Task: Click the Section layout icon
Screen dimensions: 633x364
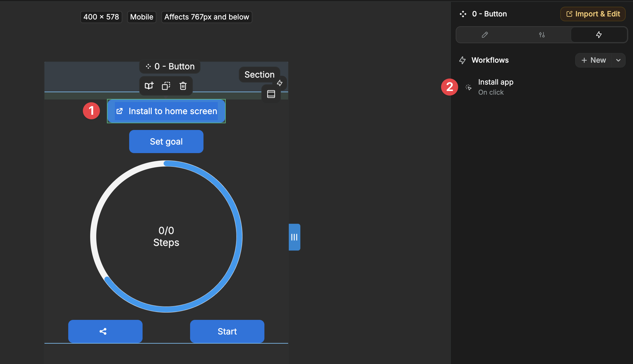Action: pyautogui.click(x=271, y=94)
